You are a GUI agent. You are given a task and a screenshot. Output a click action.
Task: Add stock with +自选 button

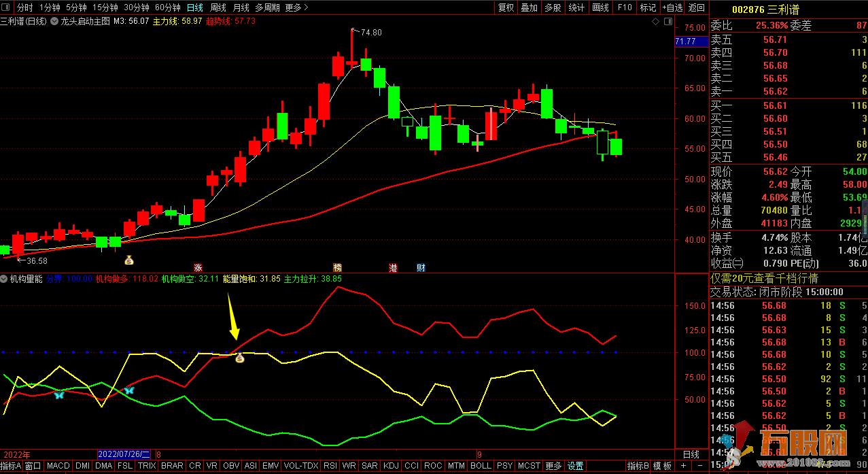click(x=672, y=7)
